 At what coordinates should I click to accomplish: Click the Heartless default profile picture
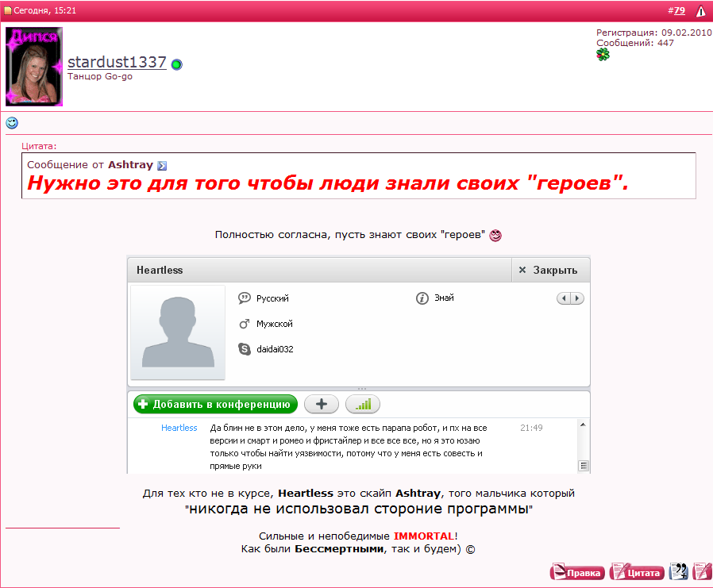tap(178, 332)
